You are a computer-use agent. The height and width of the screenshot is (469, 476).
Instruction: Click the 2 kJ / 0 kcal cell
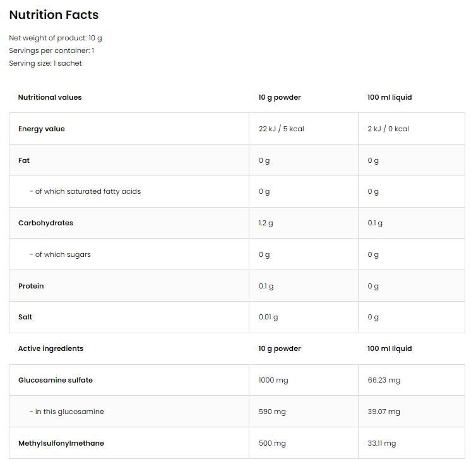(388, 129)
